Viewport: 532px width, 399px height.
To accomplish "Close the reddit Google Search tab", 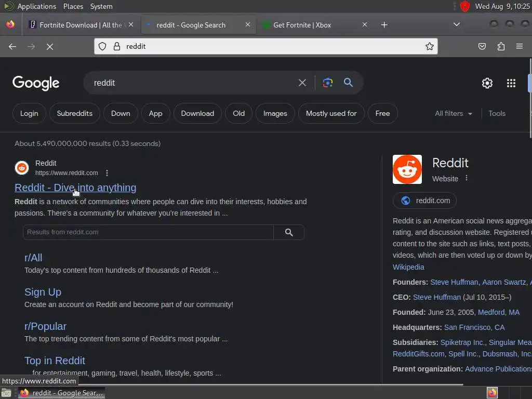I will pos(248,25).
